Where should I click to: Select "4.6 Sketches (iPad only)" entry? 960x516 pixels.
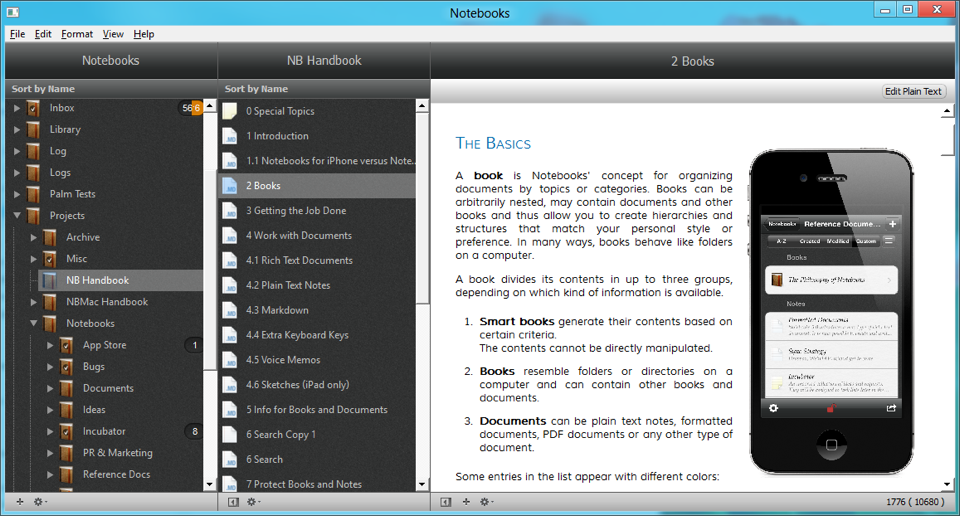point(317,385)
